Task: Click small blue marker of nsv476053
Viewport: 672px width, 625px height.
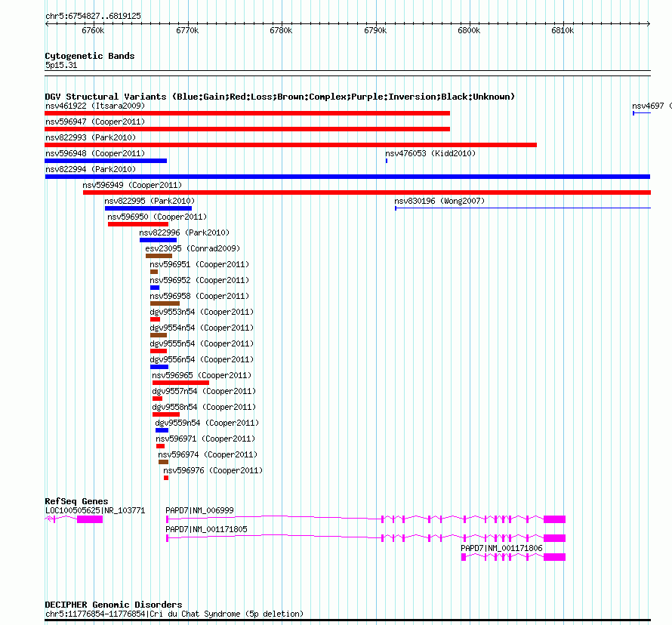Action: (x=387, y=161)
